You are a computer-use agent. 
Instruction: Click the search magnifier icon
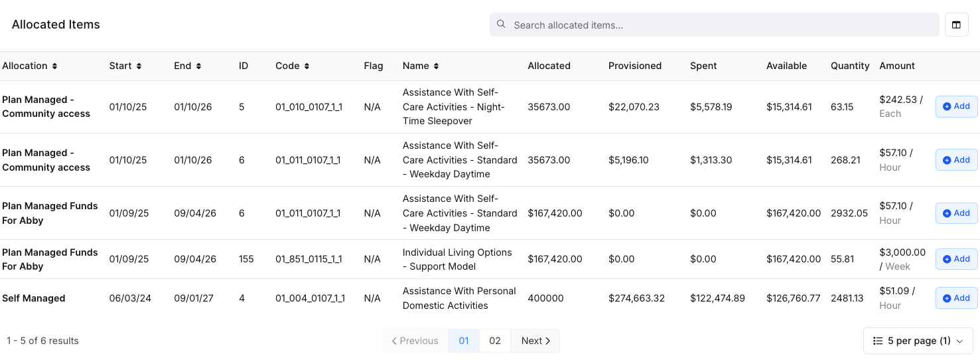(502, 25)
